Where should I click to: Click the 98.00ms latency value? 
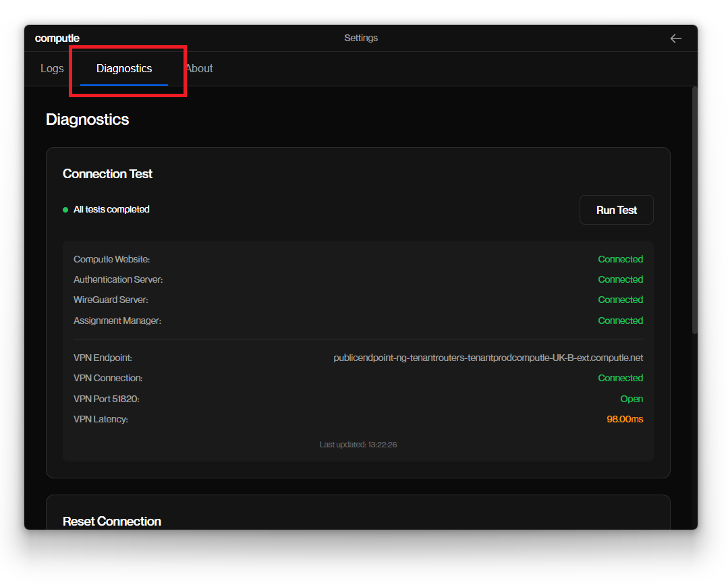point(624,420)
